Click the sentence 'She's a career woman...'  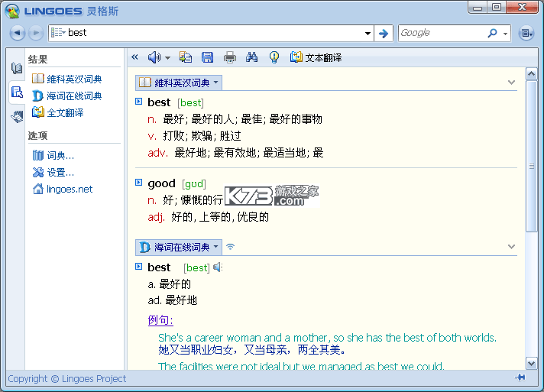[x=327, y=338]
